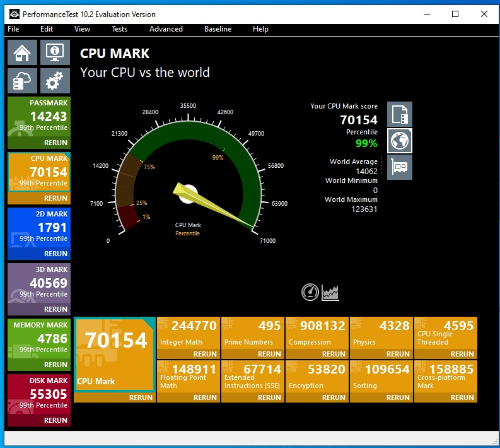Open the View menu

(x=82, y=29)
